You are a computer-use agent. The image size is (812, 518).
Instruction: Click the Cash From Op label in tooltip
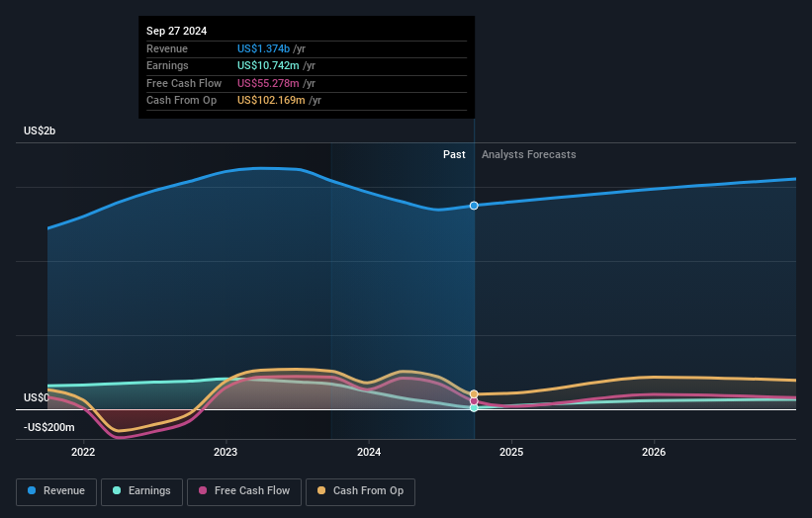(181, 101)
